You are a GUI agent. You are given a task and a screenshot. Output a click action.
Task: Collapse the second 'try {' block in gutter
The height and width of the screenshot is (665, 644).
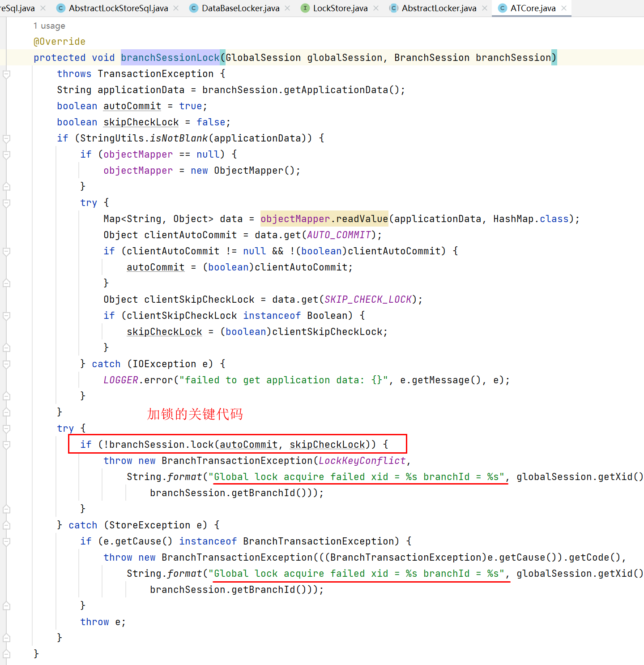click(7, 429)
